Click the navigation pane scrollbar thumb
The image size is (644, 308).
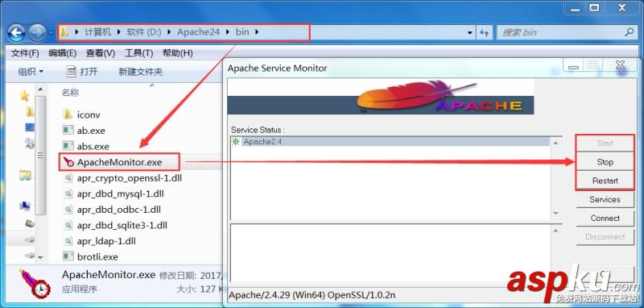tap(40, 155)
